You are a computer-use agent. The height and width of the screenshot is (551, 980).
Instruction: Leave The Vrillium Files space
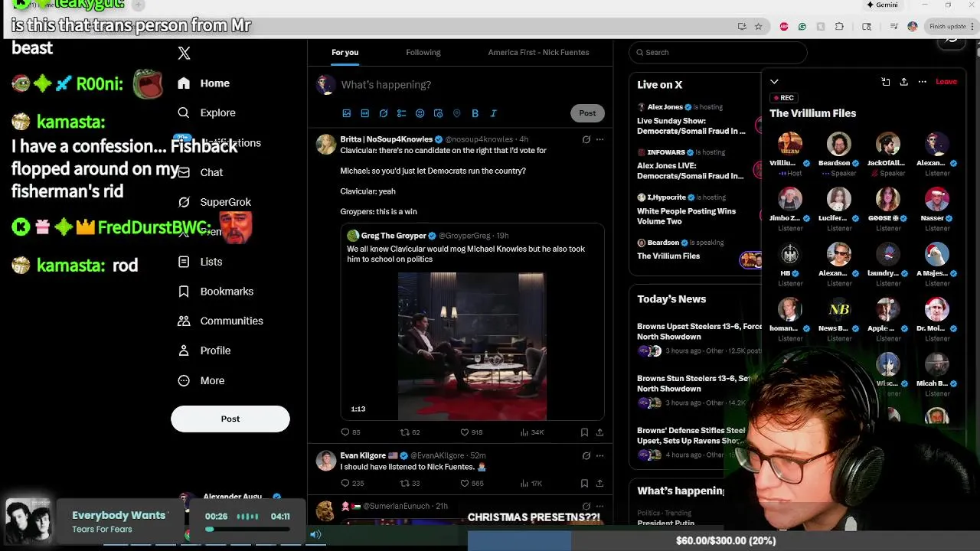coord(946,82)
